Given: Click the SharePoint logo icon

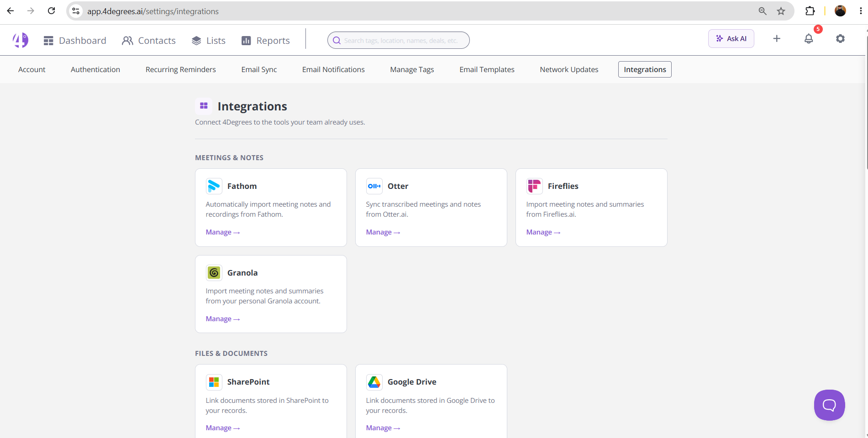Looking at the screenshot, I should [214, 382].
